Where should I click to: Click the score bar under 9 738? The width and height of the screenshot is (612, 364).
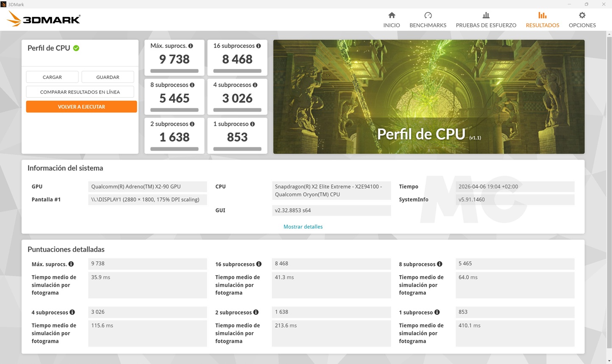click(174, 71)
